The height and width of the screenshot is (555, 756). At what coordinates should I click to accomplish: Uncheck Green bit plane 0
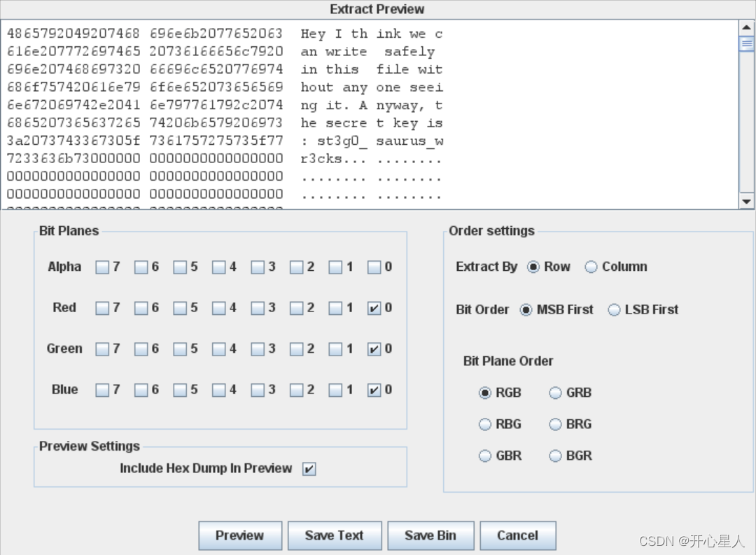click(x=374, y=349)
